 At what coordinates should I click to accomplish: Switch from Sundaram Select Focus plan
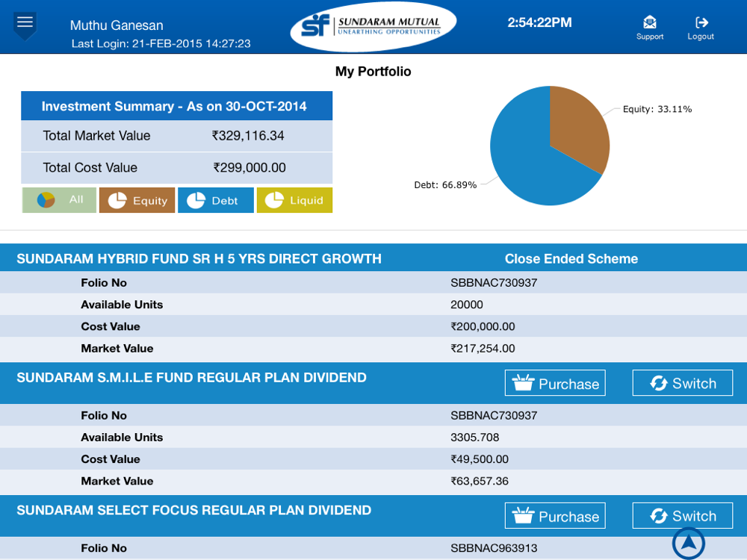coord(682,516)
